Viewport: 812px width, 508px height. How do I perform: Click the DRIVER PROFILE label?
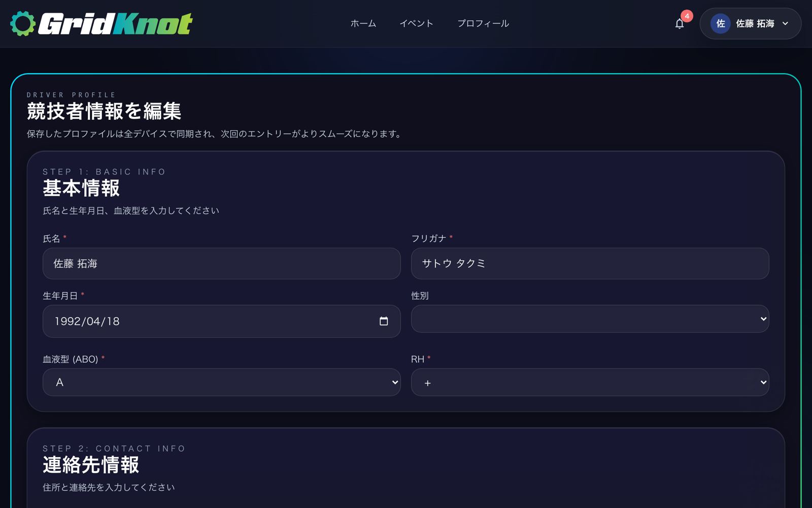click(71, 95)
